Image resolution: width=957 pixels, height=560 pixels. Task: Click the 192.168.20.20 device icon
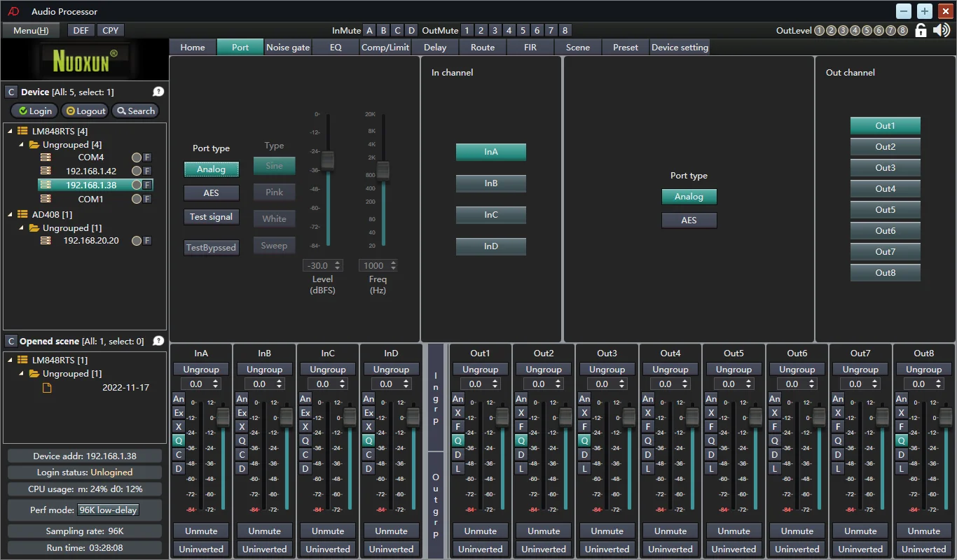[x=46, y=240]
